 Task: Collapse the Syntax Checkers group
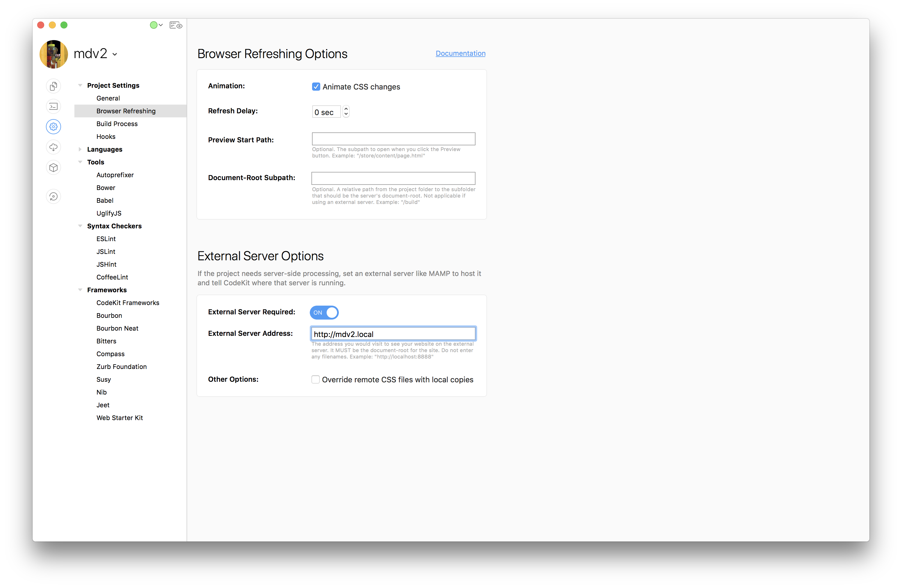(80, 226)
